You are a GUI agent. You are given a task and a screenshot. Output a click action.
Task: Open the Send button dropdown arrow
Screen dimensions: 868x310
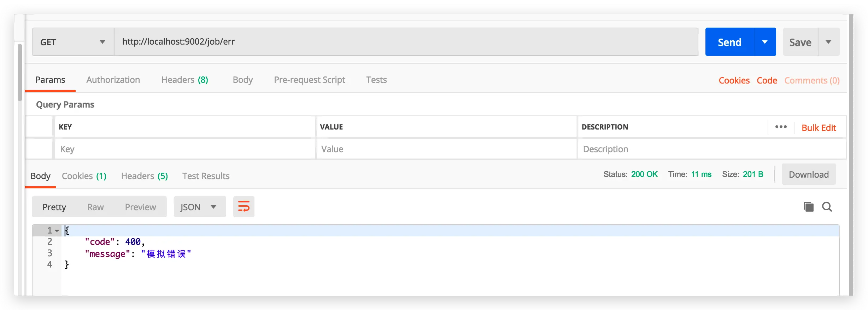(765, 42)
